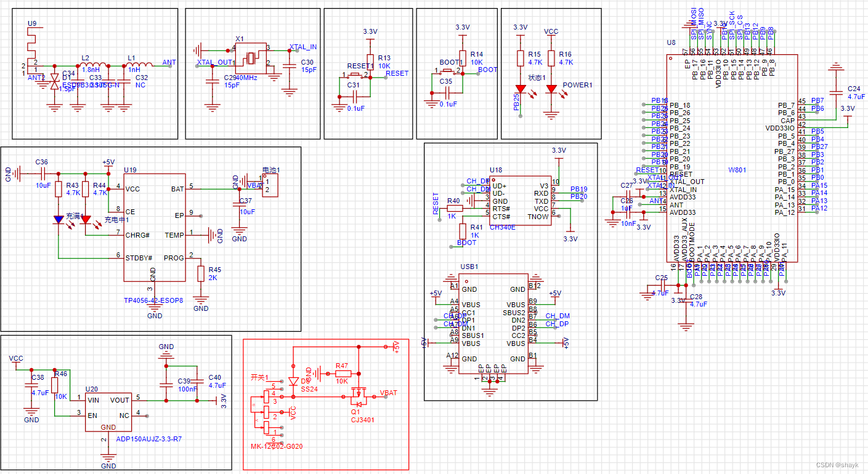
Task: Select the POWER1 LED indicator symbol
Action: [551, 87]
